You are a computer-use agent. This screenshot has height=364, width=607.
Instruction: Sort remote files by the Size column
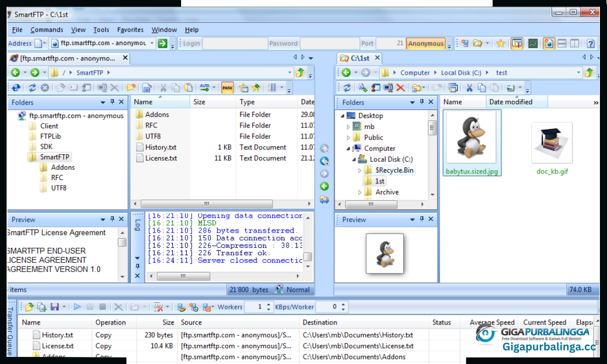click(x=213, y=102)
